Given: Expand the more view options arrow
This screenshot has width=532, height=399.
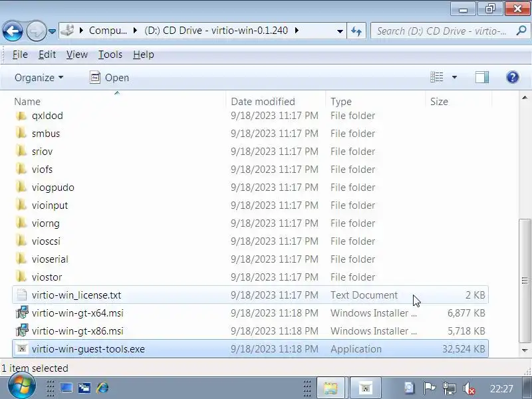Looking at the screenshot, I should coord(454,77).
